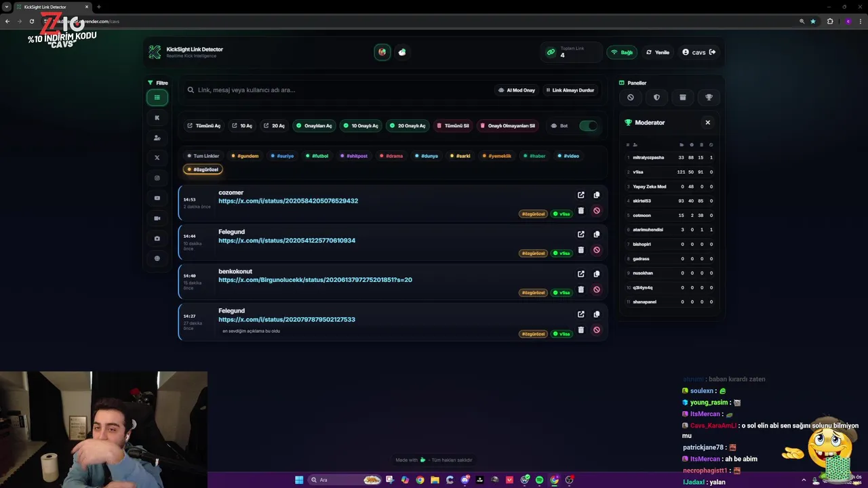Screen dimensions: 868x488
Task: Click the logout icon next to cavs
Action: (712, 52)
